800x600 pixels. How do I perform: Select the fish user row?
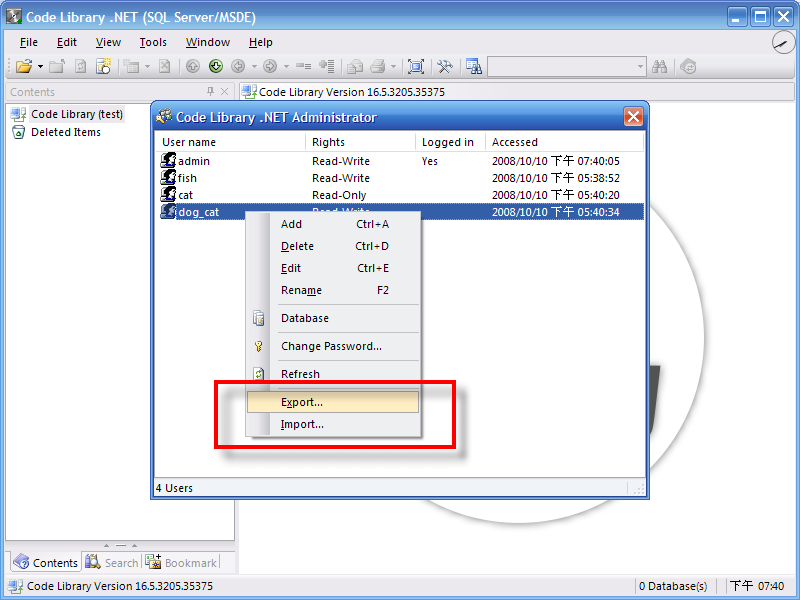pos(401,178)
